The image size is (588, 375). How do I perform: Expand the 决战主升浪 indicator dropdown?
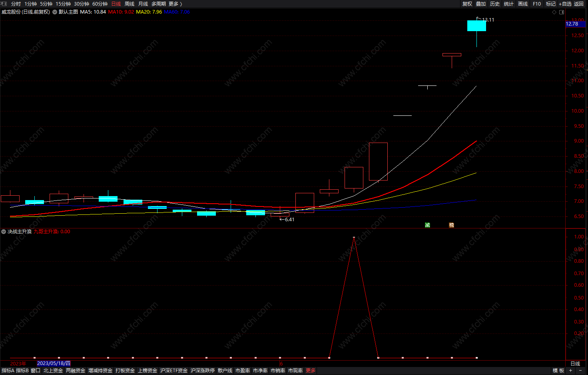(x=4, y=232)
